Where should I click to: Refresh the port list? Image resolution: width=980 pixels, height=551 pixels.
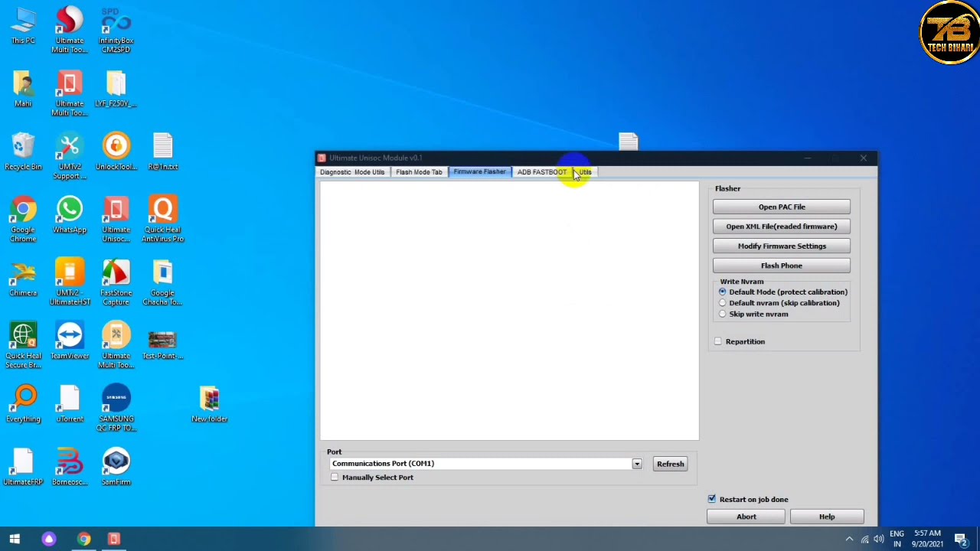[671, 464]
